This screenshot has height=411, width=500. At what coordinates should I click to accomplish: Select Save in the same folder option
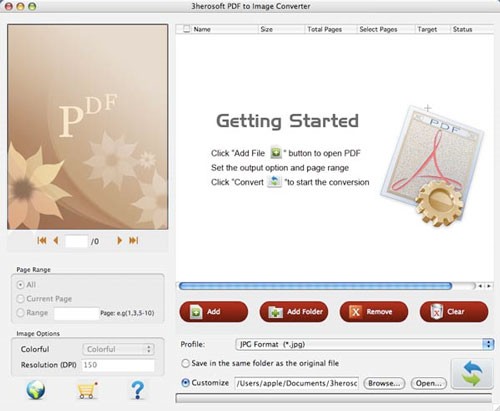click(185, 363)
